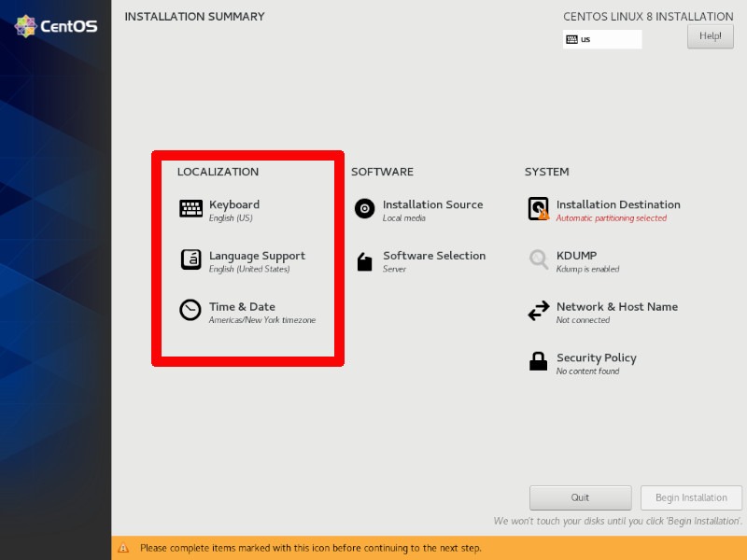Open Network & Host Name settings

click(x=540, y=310)
